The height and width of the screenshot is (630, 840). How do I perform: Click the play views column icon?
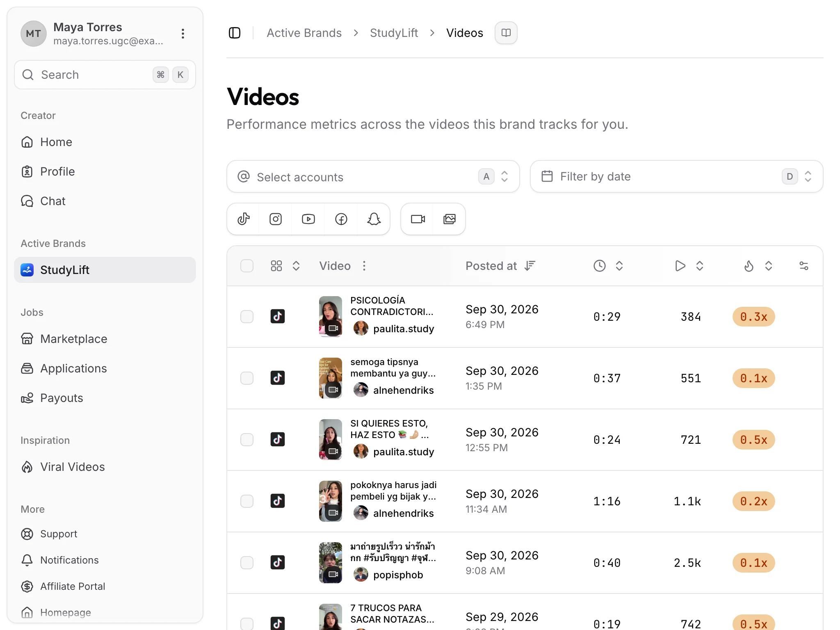click(x=680, y=266)
